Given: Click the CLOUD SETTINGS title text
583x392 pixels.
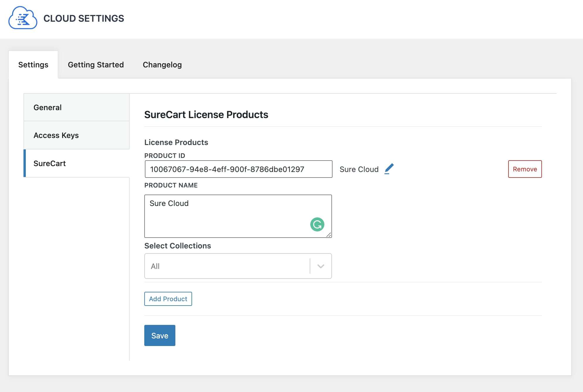Looking at the screenshot, I should pyautogui.click(x=84, y=18).
